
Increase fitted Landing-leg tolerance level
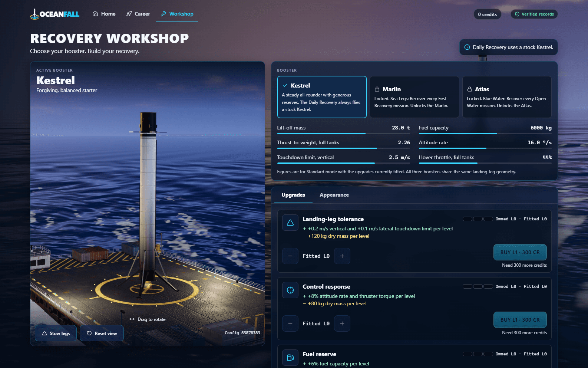(x=342, y=256)
